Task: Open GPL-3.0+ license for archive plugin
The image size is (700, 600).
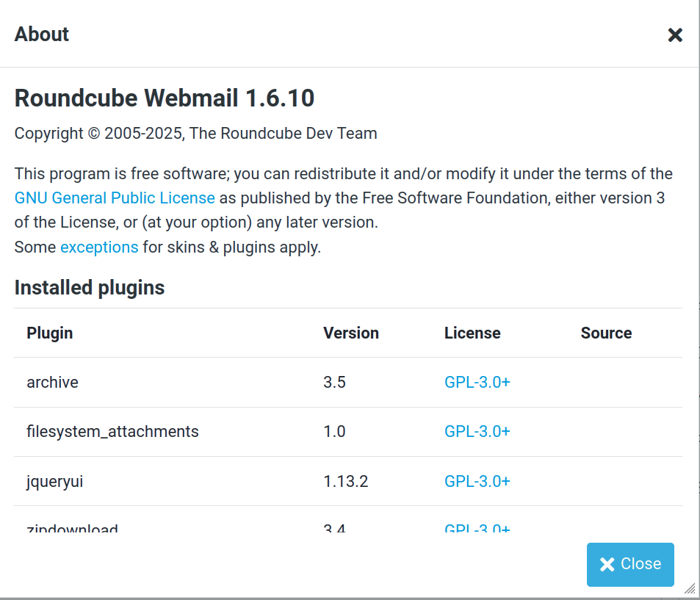Action: tap(477, 382)
